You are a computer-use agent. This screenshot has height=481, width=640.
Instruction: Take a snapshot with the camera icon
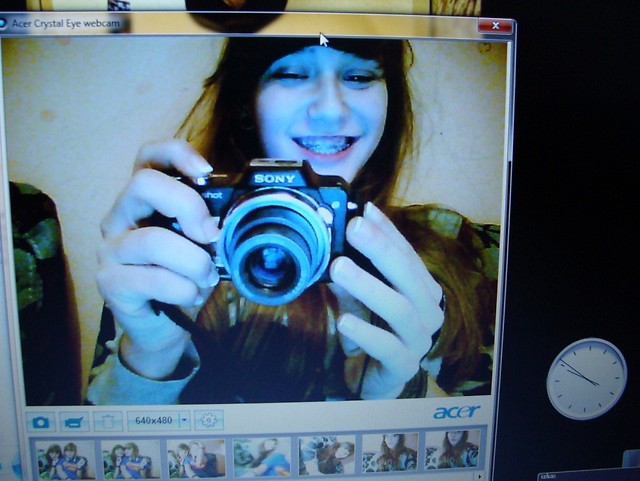tap(41, 422)
